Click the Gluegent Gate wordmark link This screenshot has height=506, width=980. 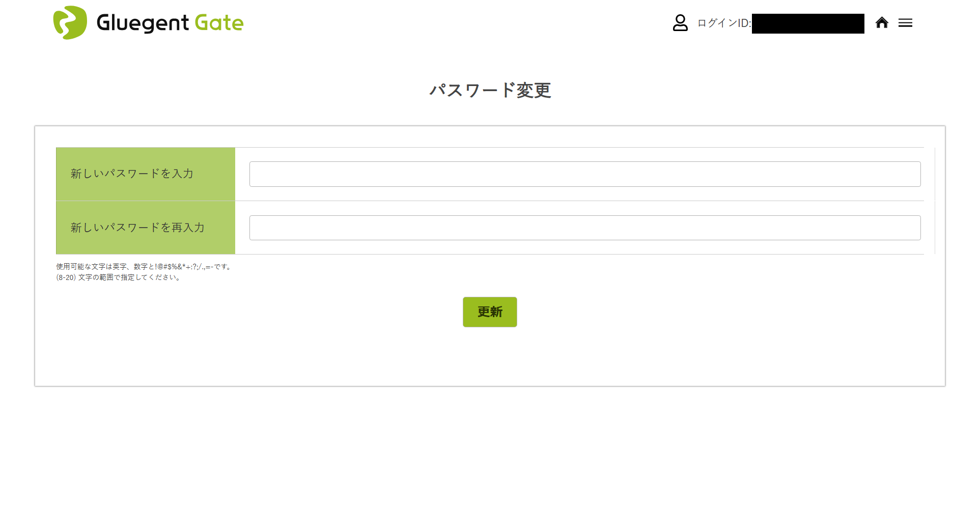[169, 22]
